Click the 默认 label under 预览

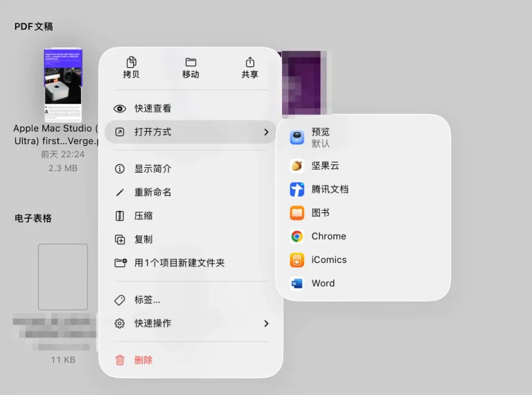click(321, 144)
